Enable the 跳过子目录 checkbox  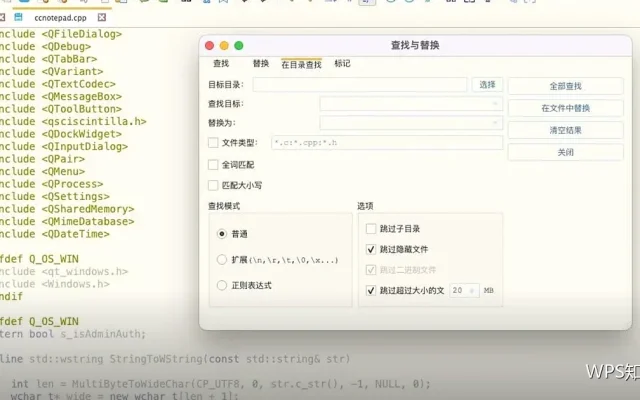[371, 229]
